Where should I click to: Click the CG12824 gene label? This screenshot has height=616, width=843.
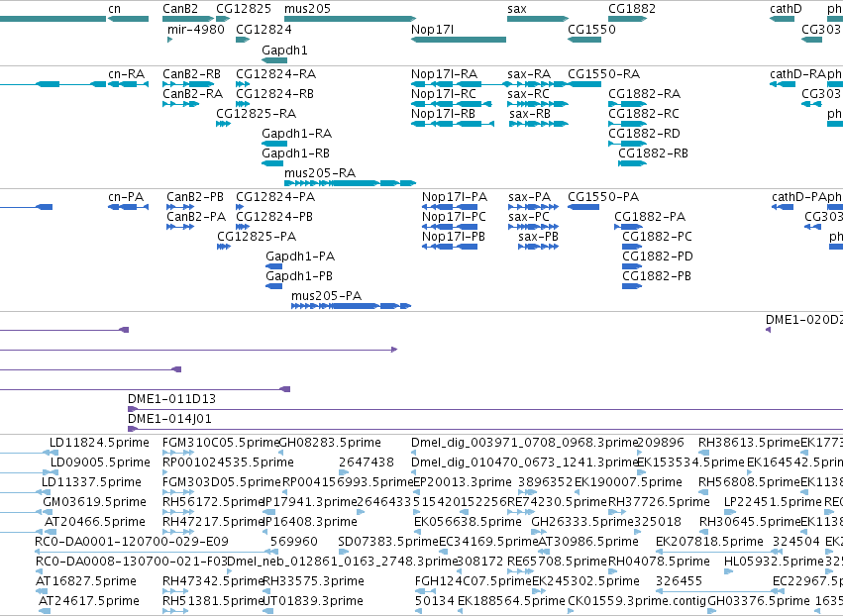(263, 30)
